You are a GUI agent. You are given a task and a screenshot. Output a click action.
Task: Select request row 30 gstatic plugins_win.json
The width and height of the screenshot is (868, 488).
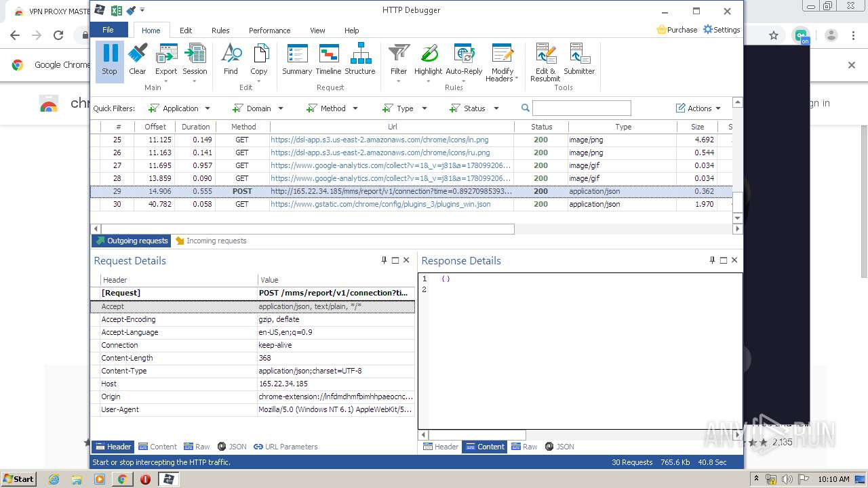click(x=411, y=204)
